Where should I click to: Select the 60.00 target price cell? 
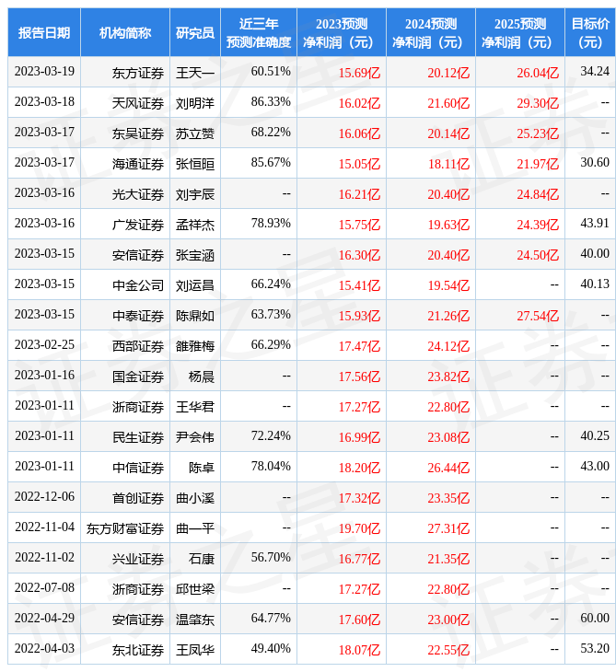tap(595, 619)
